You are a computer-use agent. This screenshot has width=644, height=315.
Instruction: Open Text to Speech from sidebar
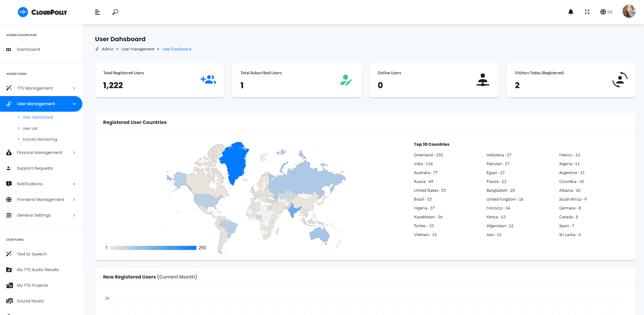pos(32,254)
